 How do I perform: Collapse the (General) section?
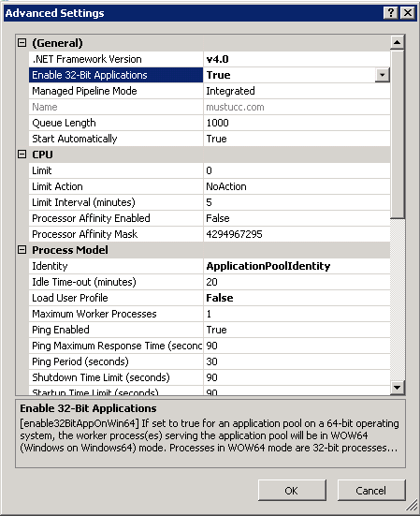point(22,43)
